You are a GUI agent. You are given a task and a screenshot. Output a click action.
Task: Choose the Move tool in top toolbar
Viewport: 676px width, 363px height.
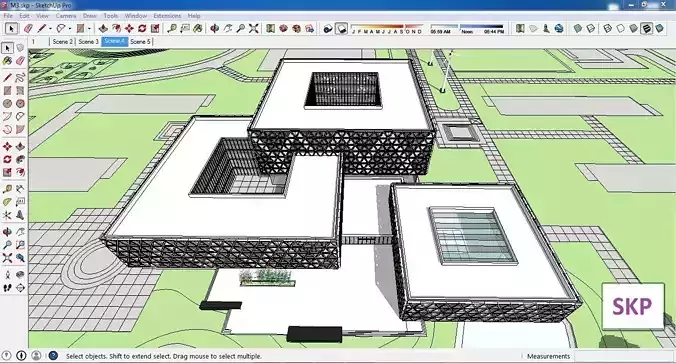pos(129,29)
